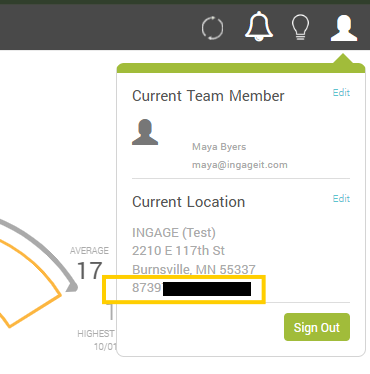Select the Maya Byers name
The image size is (370, 374).
(219, 147)
